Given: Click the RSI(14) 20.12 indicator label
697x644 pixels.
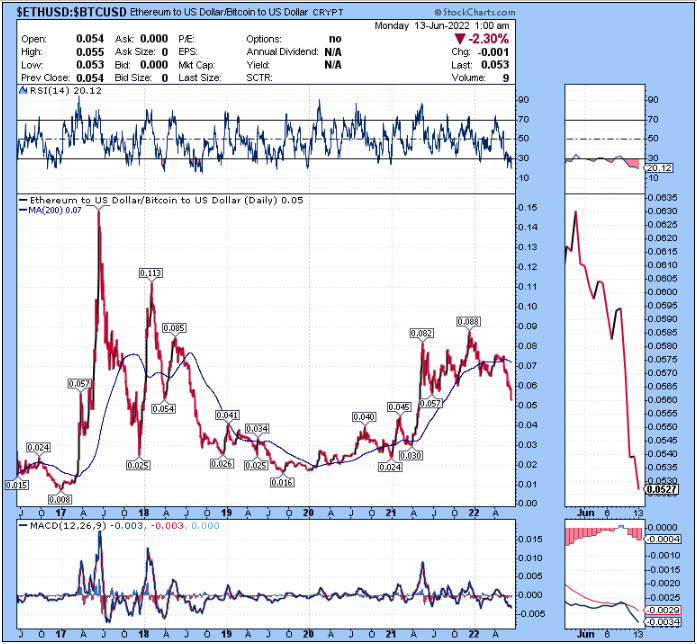Looking at the screenshot, I should click(x=65, y=91).
